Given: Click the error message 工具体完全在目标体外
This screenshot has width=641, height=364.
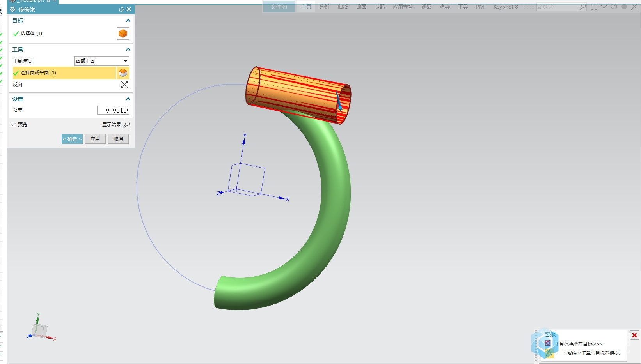Looking at the screenshot, I should click(579, 344).
